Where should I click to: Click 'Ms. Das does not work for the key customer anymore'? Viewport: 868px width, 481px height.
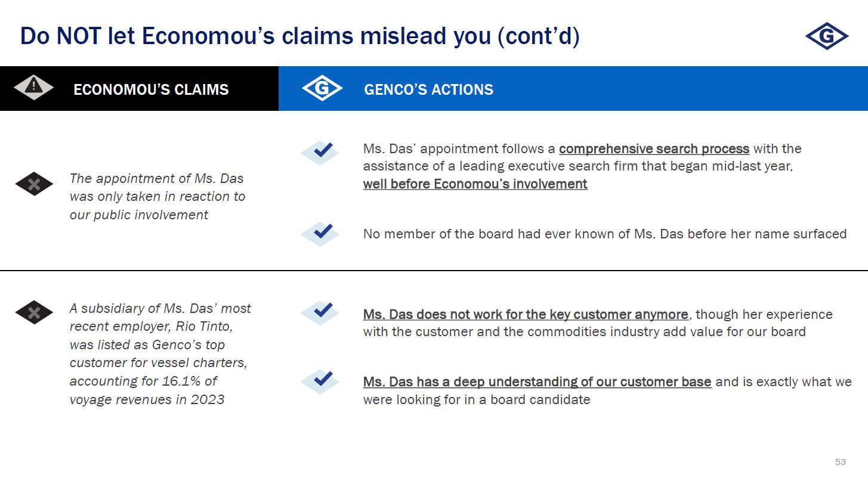pos(526,314)
